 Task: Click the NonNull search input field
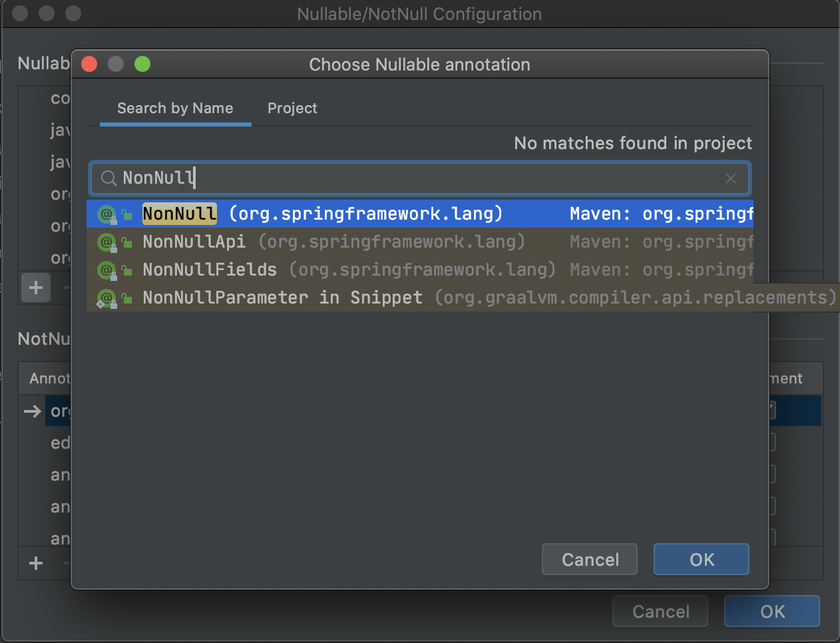pos(420,178)
